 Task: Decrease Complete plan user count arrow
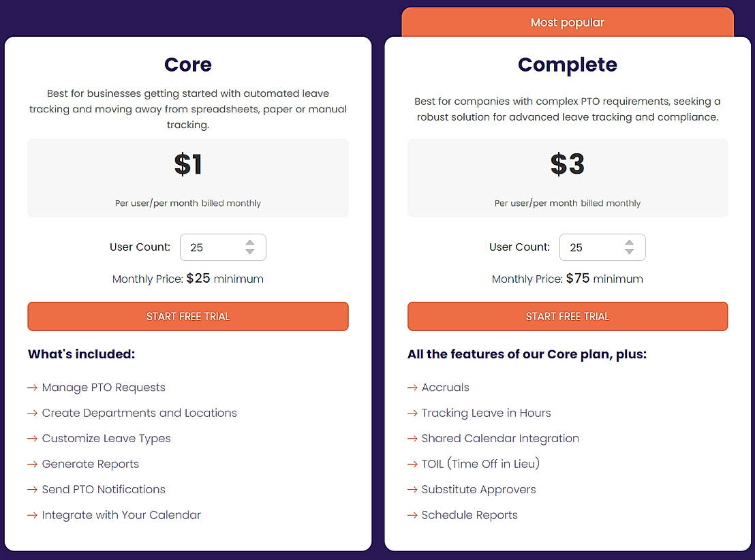pos(629,252)
